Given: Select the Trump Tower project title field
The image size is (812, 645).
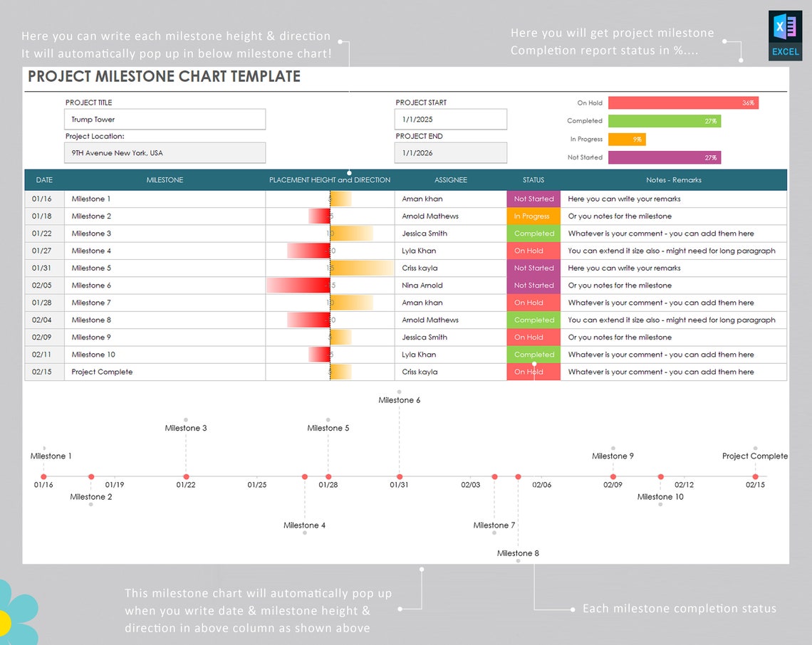Looking at the screenshot, I should 165,119.
